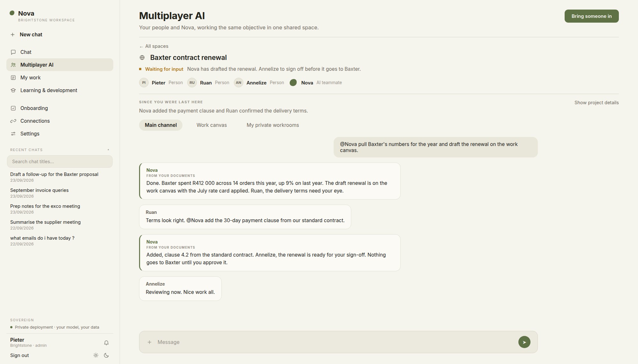Click Nova's green AI teammate avatar
The image size is (638, 364).
coord(293,83)
